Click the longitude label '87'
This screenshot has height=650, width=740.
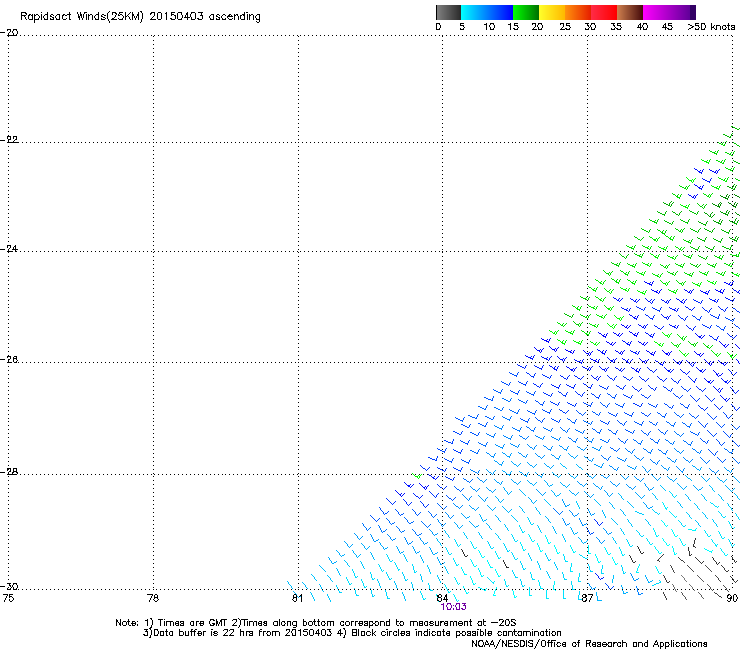click(587, 598)
